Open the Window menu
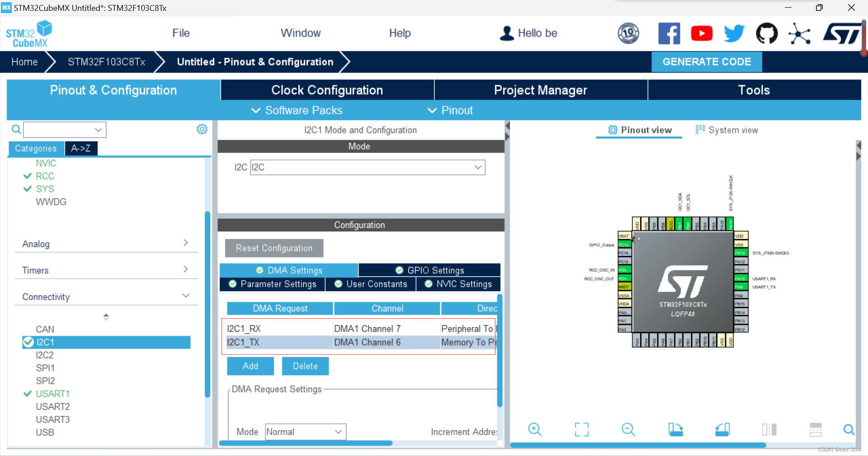 (x=301, y=33)
